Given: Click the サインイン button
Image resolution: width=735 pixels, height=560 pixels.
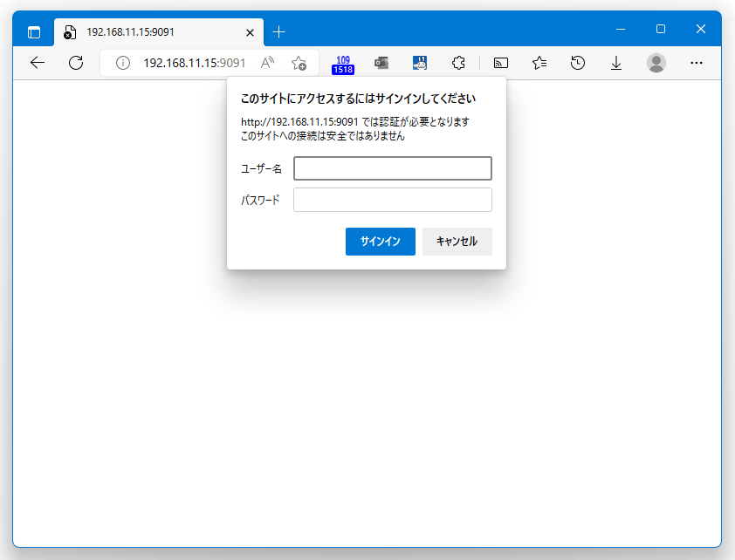Looking at the screenshot, I should pos(380,242).
